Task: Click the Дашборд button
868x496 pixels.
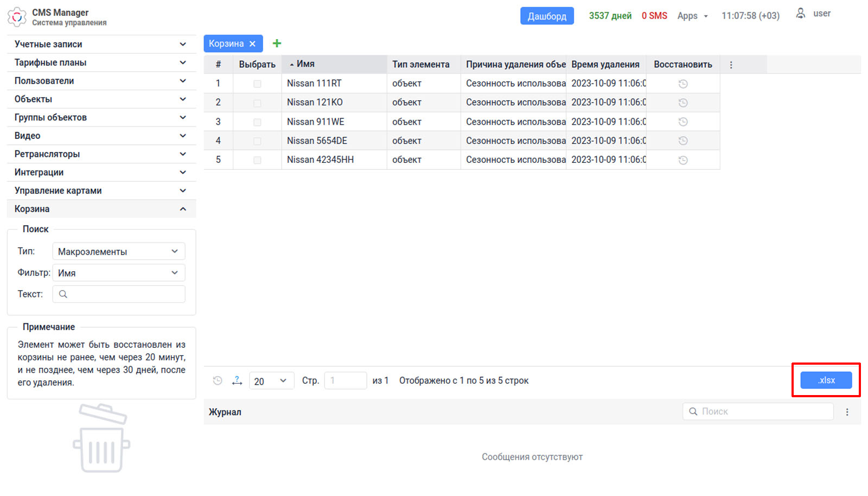Action: coord(547,16)
